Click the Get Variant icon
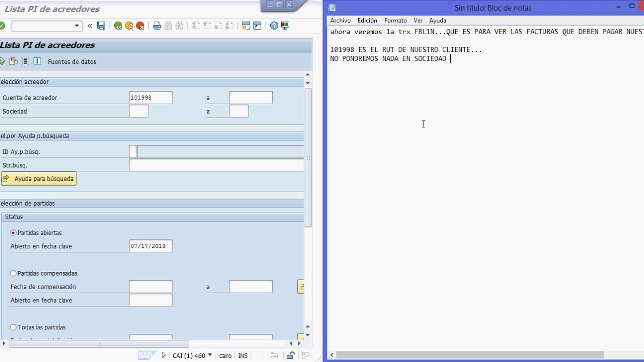 (x=14, y=61)
